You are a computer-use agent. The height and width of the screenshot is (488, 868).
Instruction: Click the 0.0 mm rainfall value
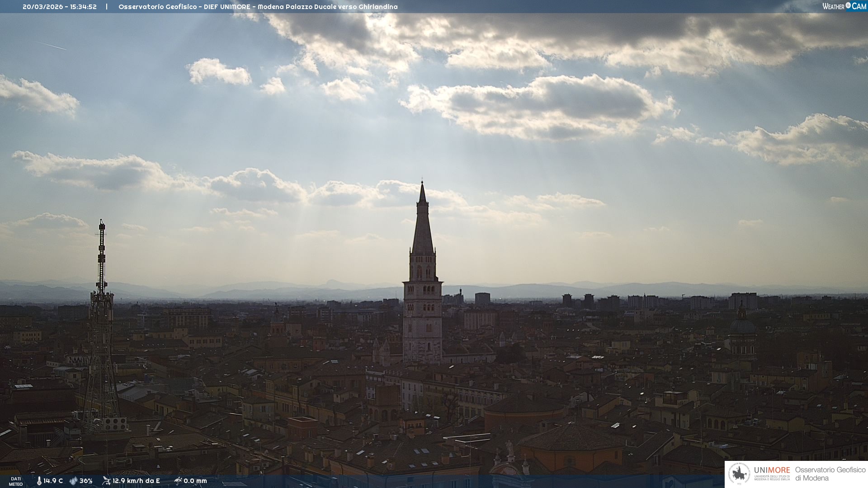click(195, 481)
